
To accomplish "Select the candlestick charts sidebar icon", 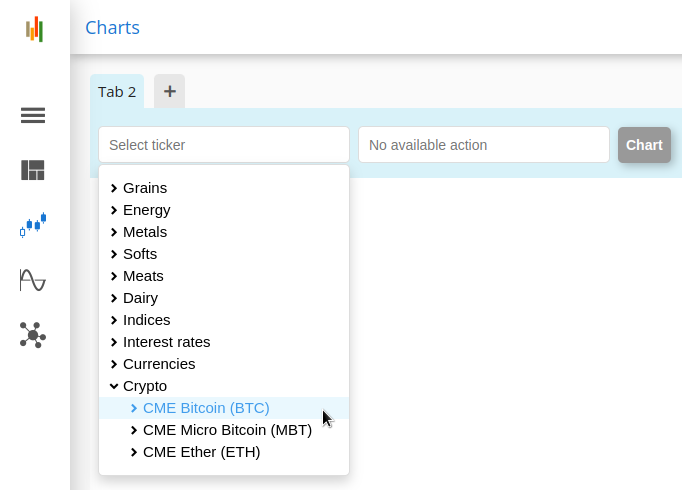I will point(33,225).
